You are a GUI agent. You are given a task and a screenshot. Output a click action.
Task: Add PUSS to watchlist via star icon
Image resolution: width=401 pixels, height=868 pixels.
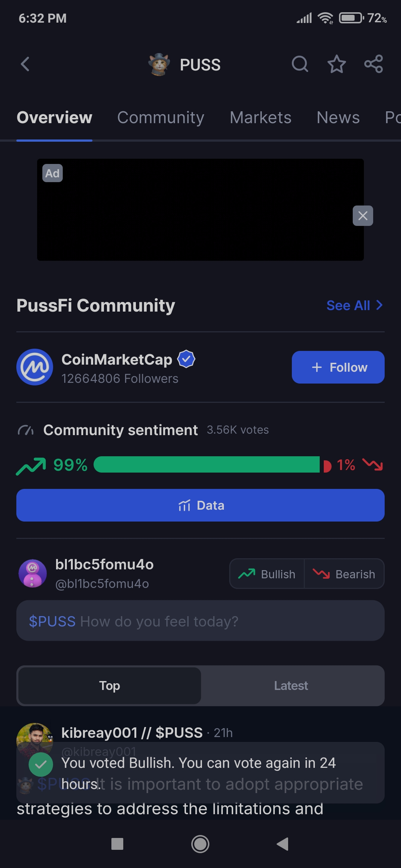point(337,64)
